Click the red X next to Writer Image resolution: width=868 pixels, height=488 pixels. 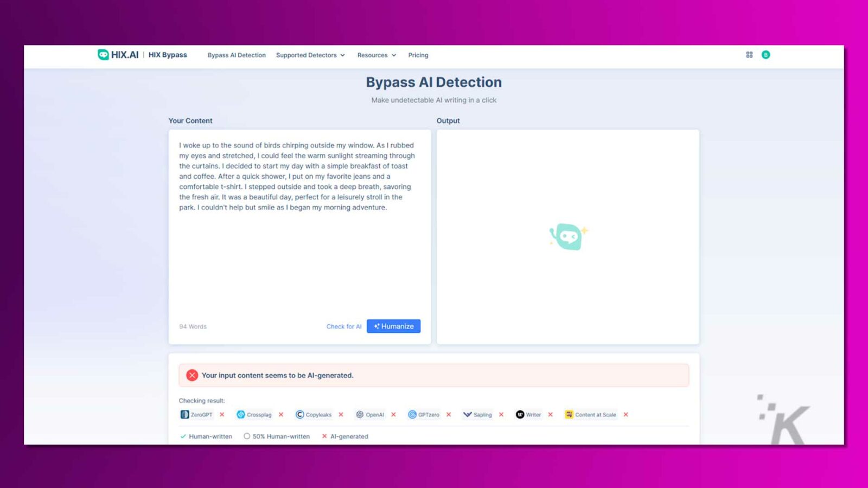(551, 415)
